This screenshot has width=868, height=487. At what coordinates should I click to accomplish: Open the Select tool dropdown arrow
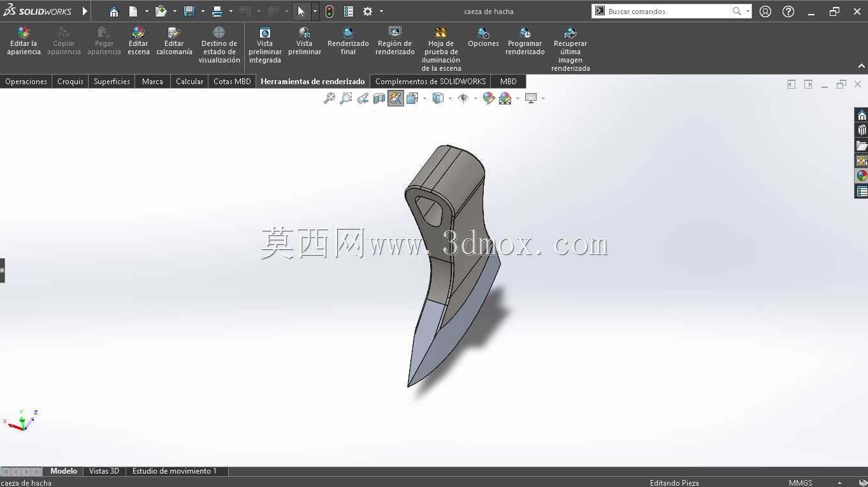[x=315, y=11]
